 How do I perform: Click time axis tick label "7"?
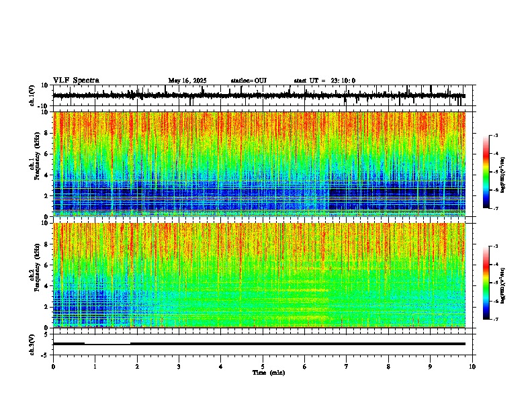click(347, 367)
